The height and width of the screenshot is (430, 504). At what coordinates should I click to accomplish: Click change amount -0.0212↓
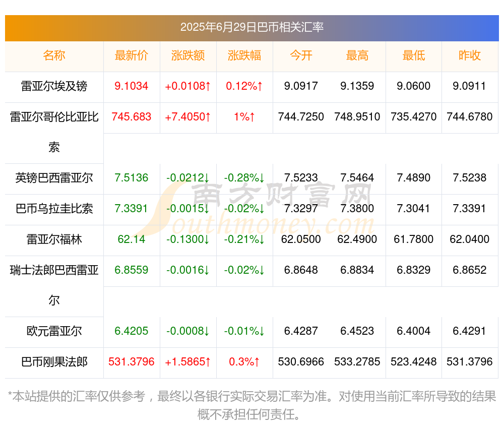click(188, 178)
